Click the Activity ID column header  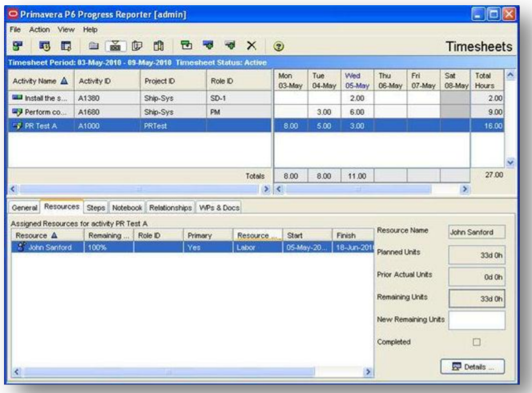[x=107, y=81]
